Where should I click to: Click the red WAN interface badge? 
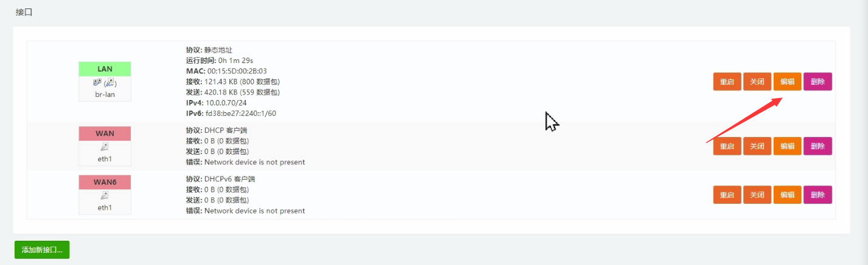click(105, 133)
